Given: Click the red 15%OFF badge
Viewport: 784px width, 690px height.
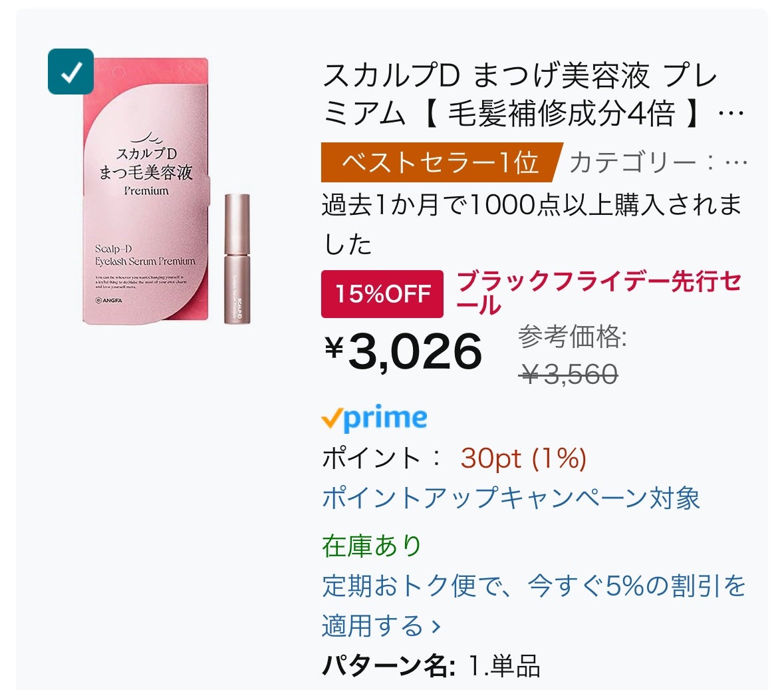Looking at the screenshot, I should 382,293.
